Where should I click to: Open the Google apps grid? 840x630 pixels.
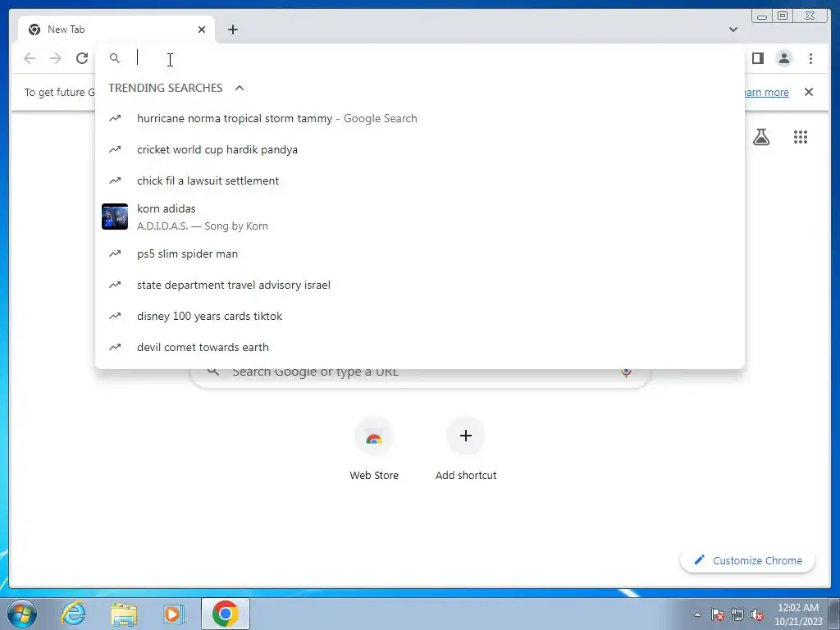[801, 137]
